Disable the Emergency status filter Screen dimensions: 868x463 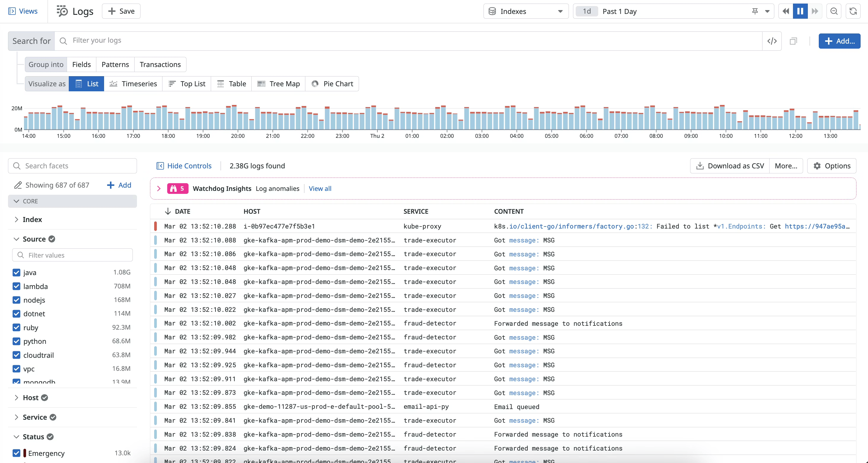pyautogui.click(x=17, y=453)
